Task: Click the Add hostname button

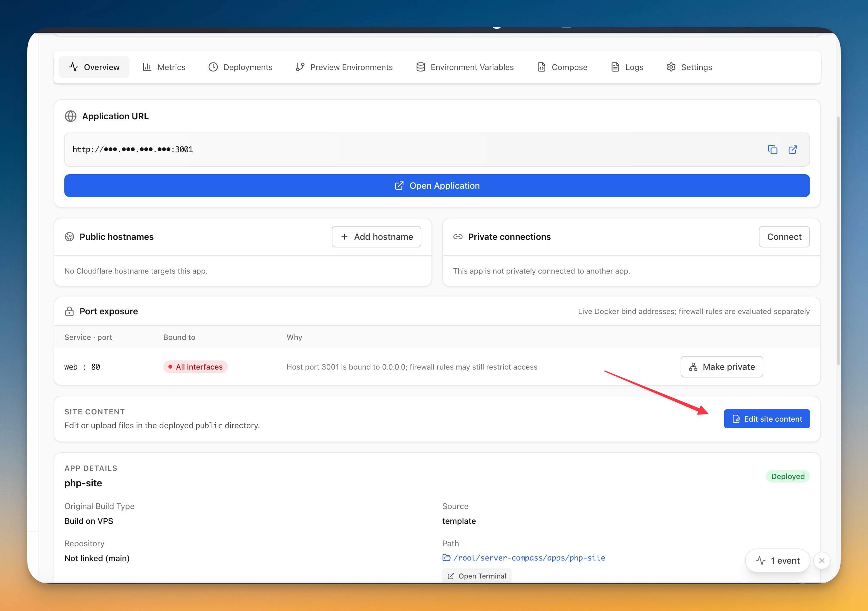Action: 376,237
